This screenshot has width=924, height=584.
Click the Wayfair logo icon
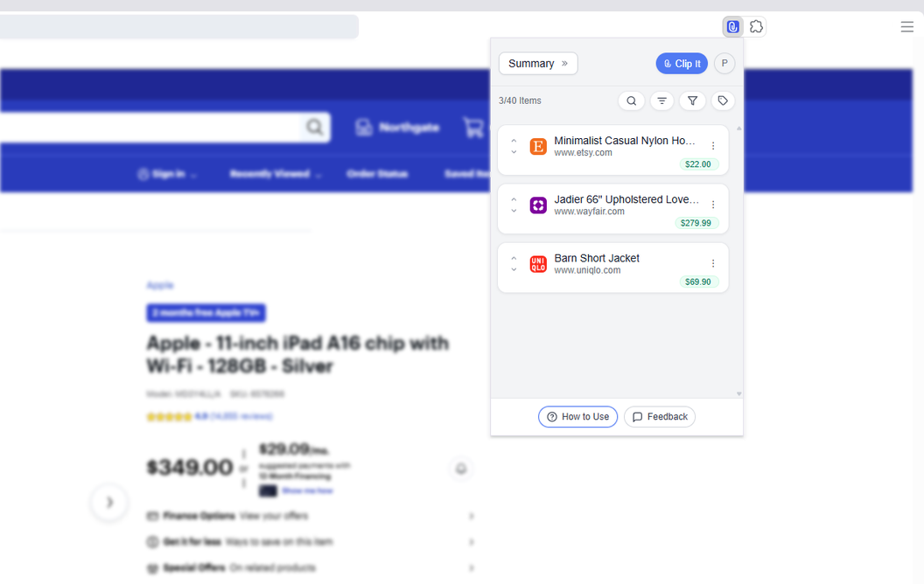coord(538,205)
